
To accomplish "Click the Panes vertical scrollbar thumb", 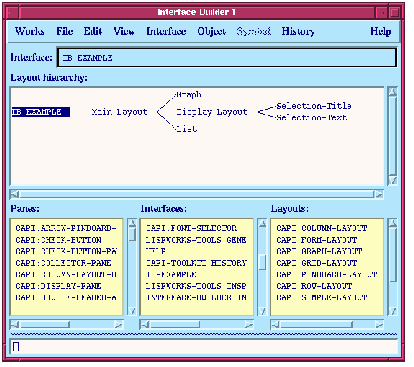I will pyautogui.click(x=132, y=234).
